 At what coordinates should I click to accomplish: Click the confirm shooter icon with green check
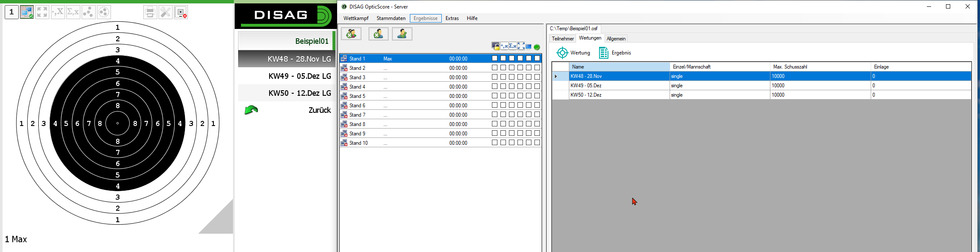tap(402, 34)
